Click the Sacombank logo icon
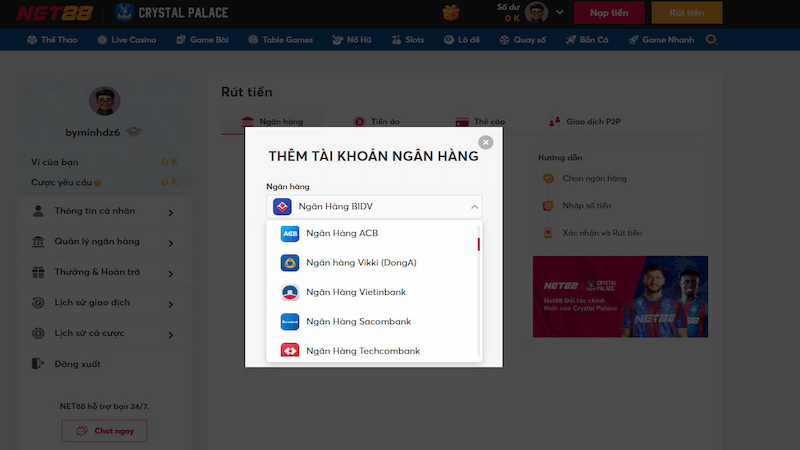The image size is (800, 450). click(x=290, y=322)
